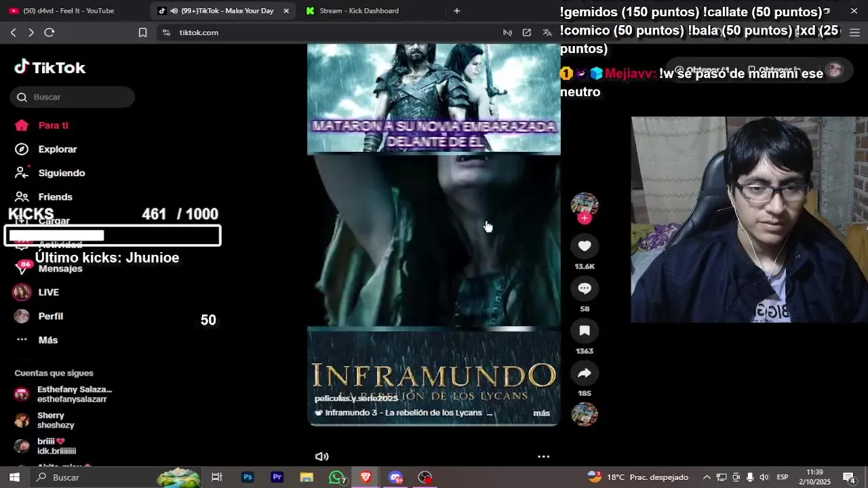Expand caption with 'más' link

[541, 413]
